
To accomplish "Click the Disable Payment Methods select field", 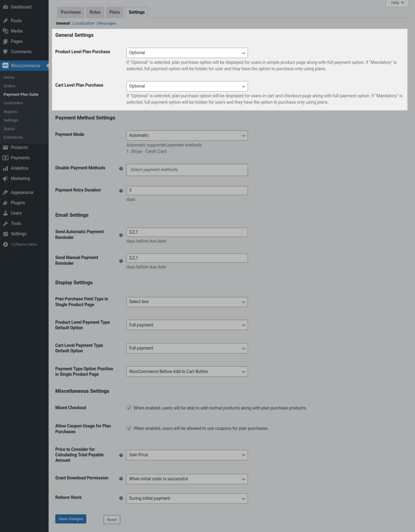I will tap(187, 170).
